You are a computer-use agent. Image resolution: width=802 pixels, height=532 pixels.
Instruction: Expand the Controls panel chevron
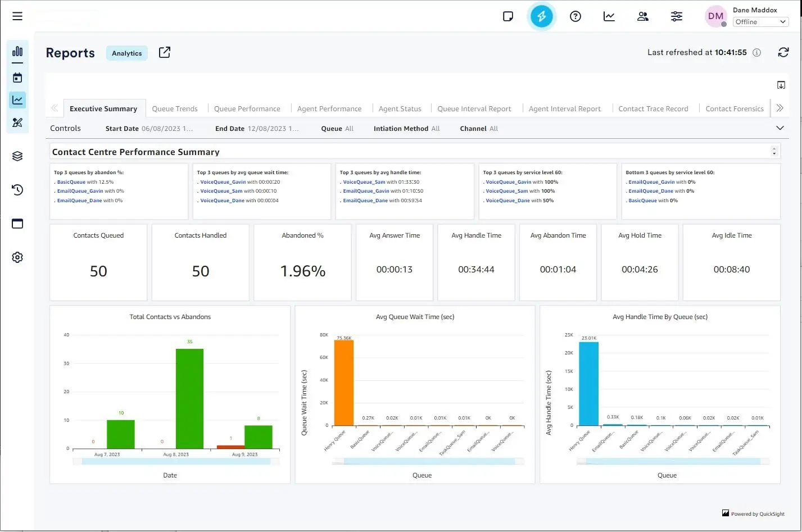click(780, 128)
